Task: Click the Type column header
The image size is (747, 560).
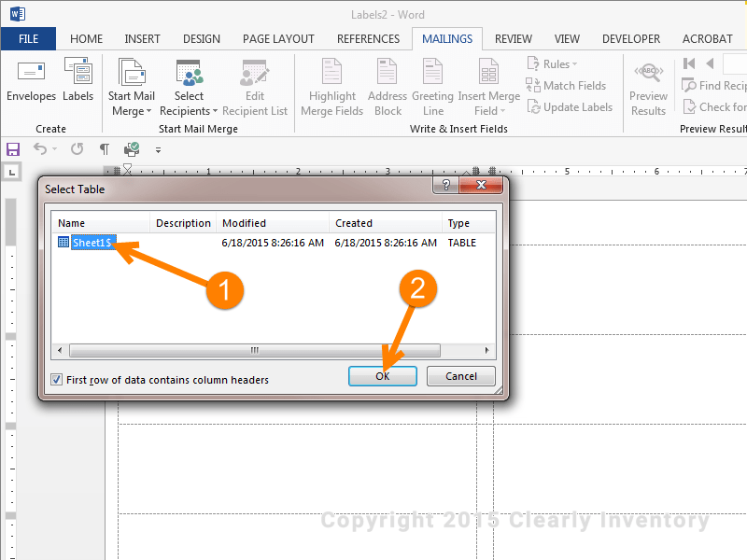Action: 469,223
